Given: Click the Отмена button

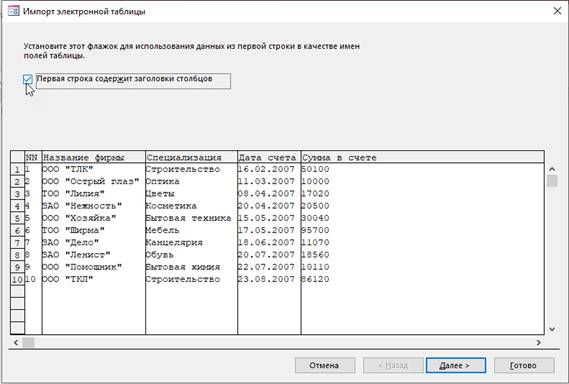Looking at the screenshot, I should pos(325,365).
